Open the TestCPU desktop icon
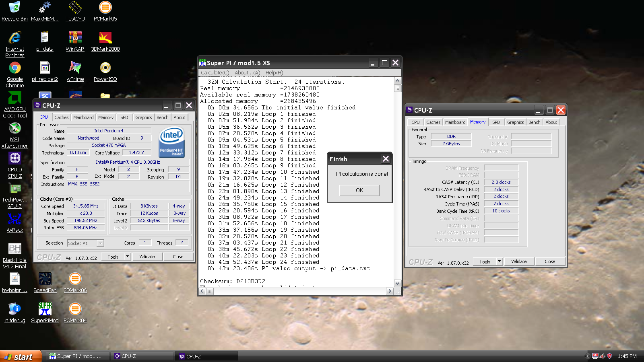Image resolution: width=644 pixels, height=362 pixels. [75, 11]
